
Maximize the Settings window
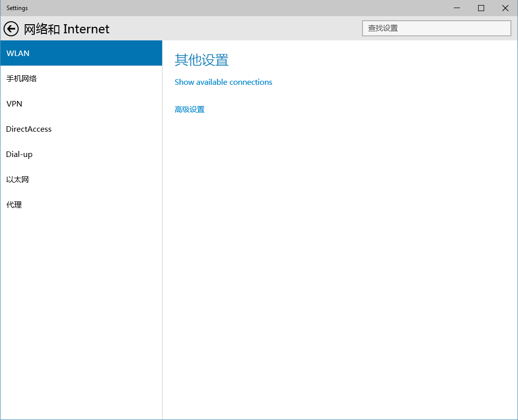(481, 8)
